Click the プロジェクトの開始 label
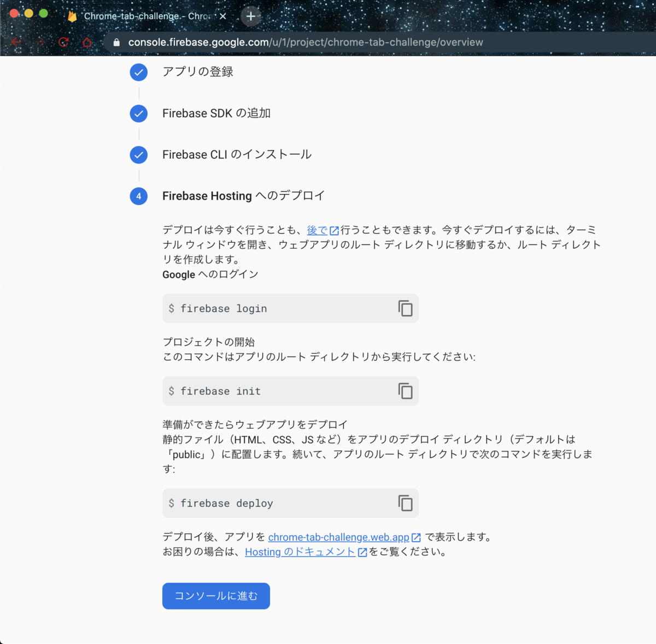Image resolution: width=656 pixels, height=644 pixels. click(209, 342)
